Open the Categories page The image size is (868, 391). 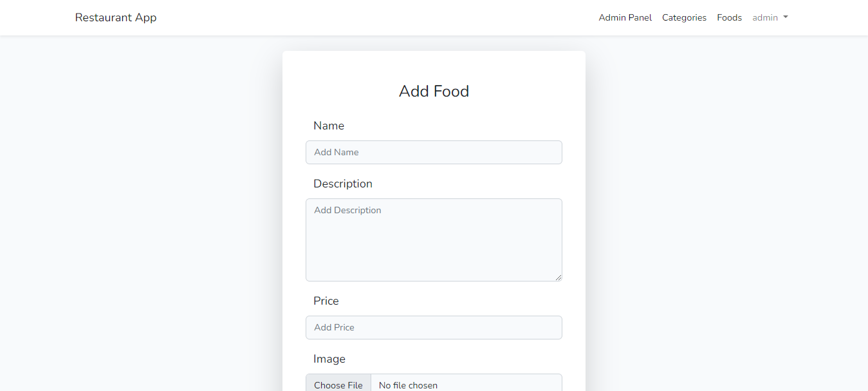coord(684,17)
